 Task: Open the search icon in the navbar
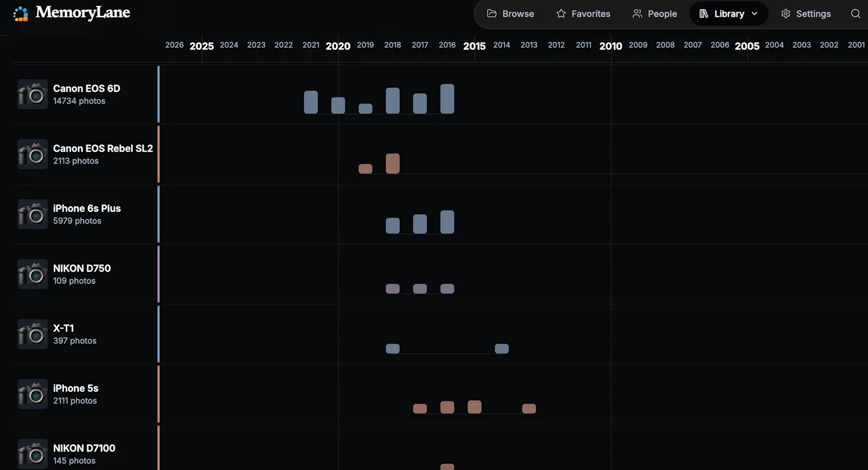[x=856, y=14]
